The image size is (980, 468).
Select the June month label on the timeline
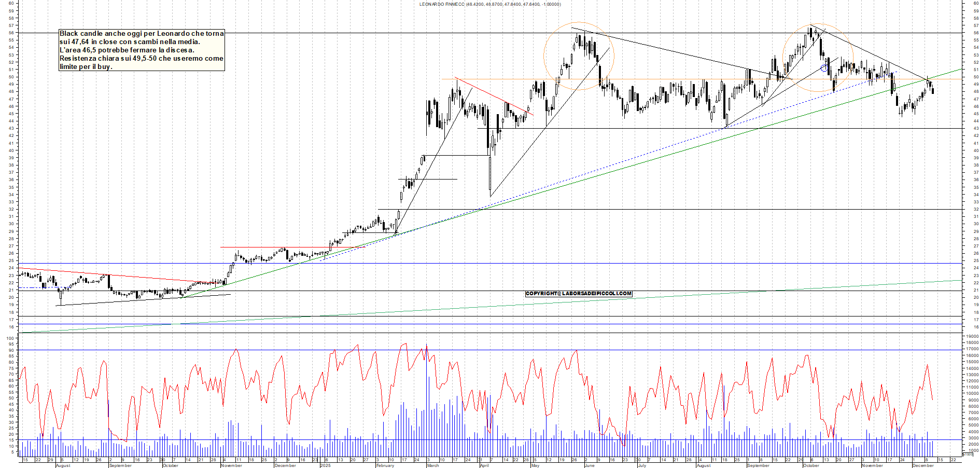(589, 465)
